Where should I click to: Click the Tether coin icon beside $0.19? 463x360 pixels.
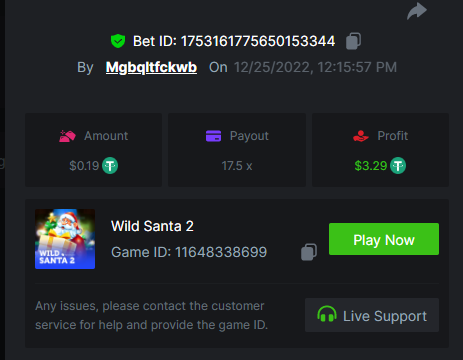(110, 166)
